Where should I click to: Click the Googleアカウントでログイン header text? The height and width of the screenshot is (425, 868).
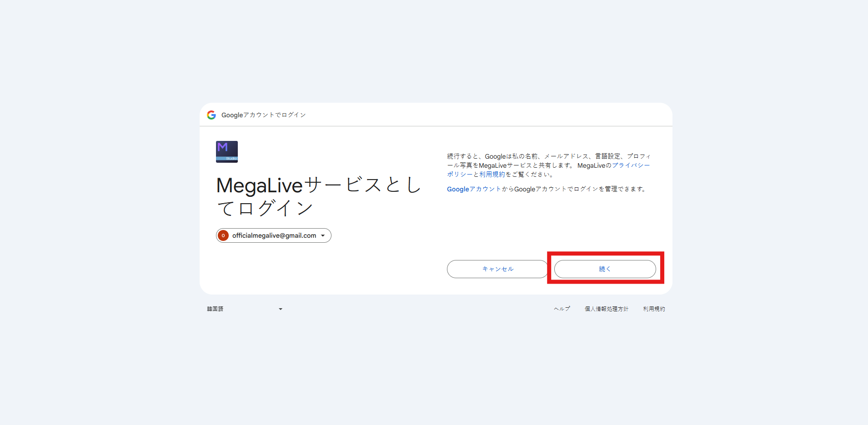pos(264,115)
